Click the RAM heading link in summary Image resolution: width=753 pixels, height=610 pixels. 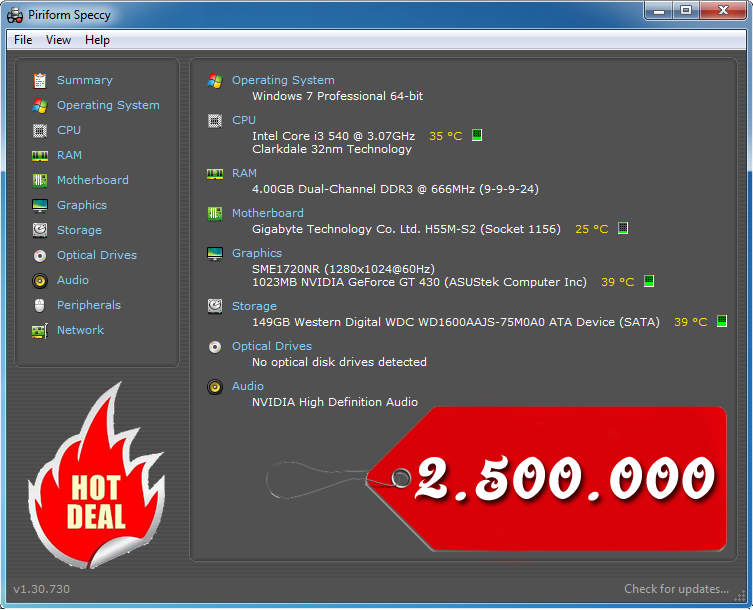(244, 173)
